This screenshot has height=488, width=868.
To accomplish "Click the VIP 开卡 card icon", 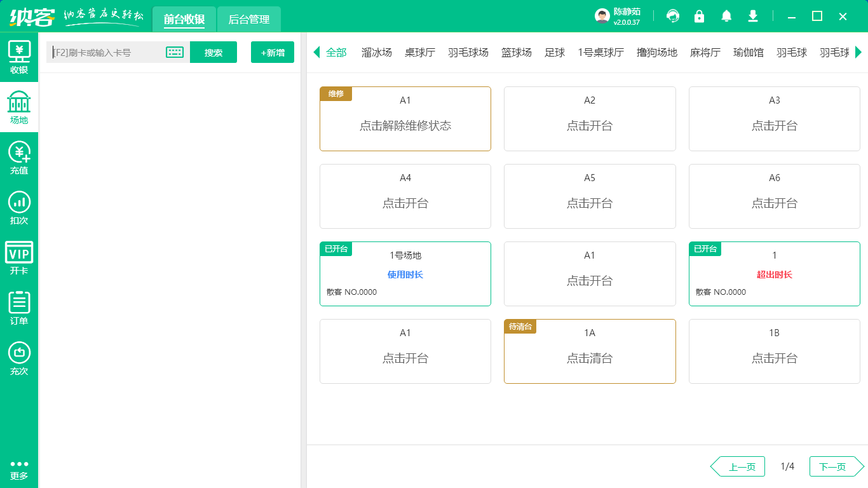I will click(x=19, y=258).
